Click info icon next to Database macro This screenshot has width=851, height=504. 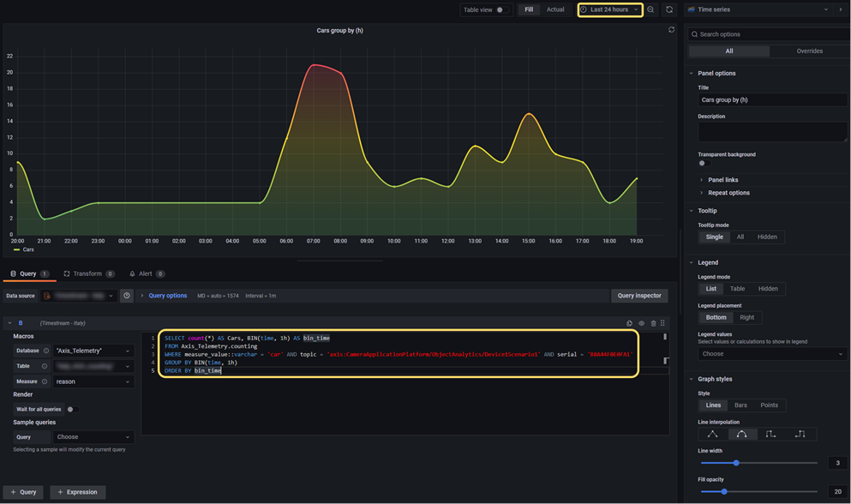[46, 351]
